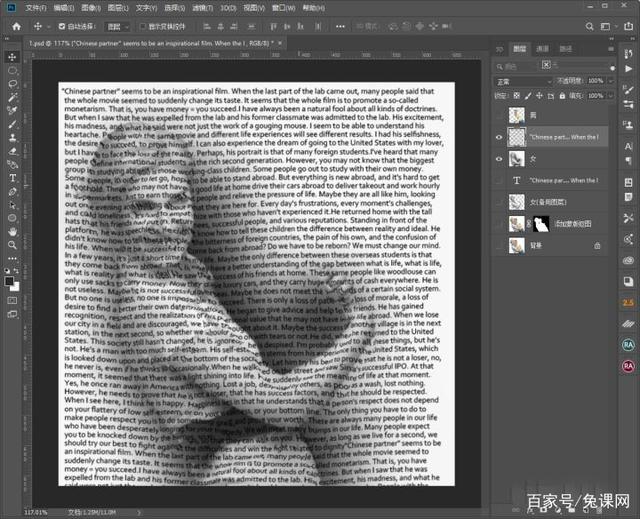Change screen mode icon at toolbox bottom
Viewport: 640px width, 519px height.
pyautogui.click(x=12, y=314)
